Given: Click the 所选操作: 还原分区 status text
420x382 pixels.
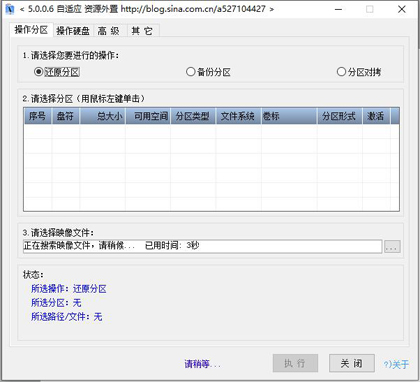Looking at the screenshot, I should click(69, 289).
